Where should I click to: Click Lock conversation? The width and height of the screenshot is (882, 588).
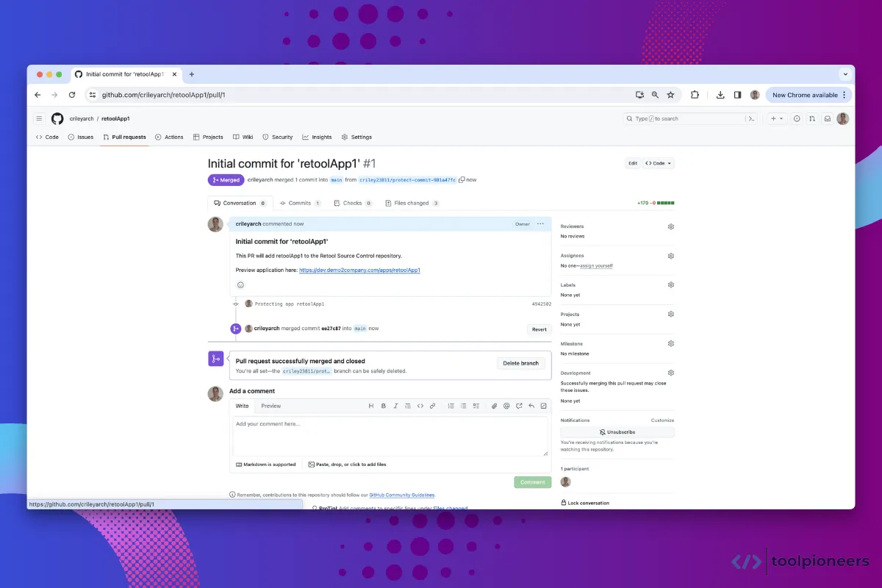(x=585, y=503)
